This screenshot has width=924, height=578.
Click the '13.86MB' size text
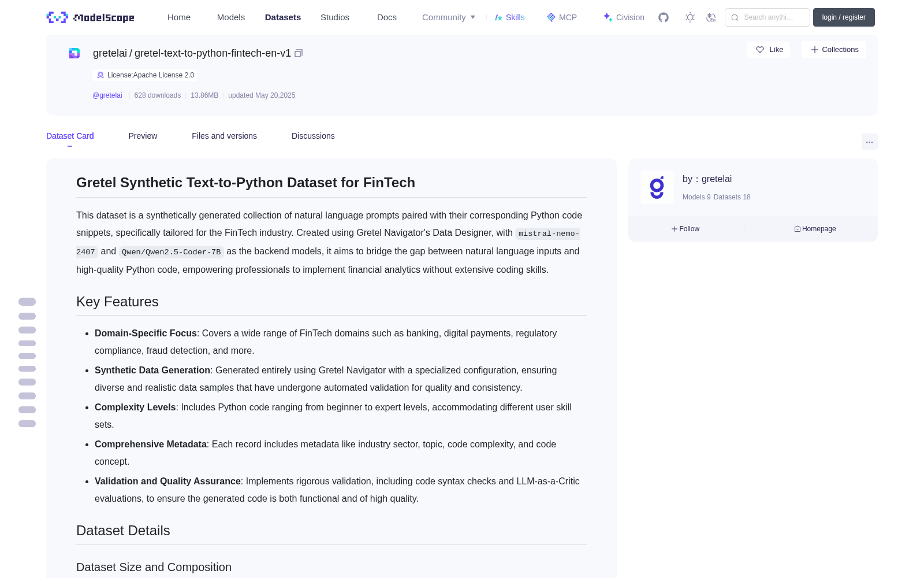coord(204,95)
